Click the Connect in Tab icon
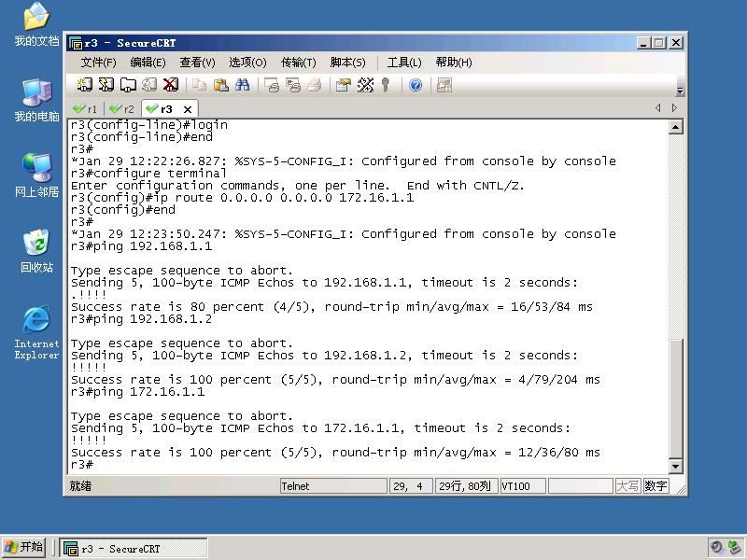Image resolution: width=747 pixels, height=560 pixels. pyautogui.click(x=128, y=85)
